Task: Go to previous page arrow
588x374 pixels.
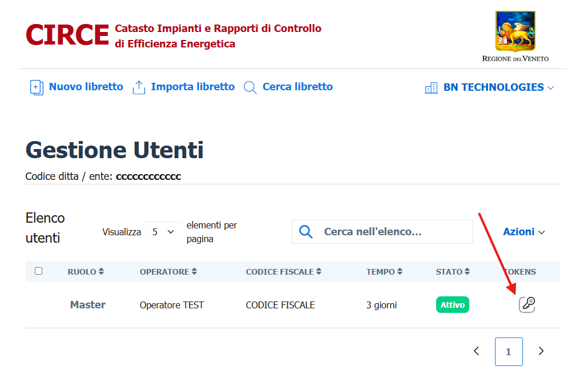Action: (476, 351)
